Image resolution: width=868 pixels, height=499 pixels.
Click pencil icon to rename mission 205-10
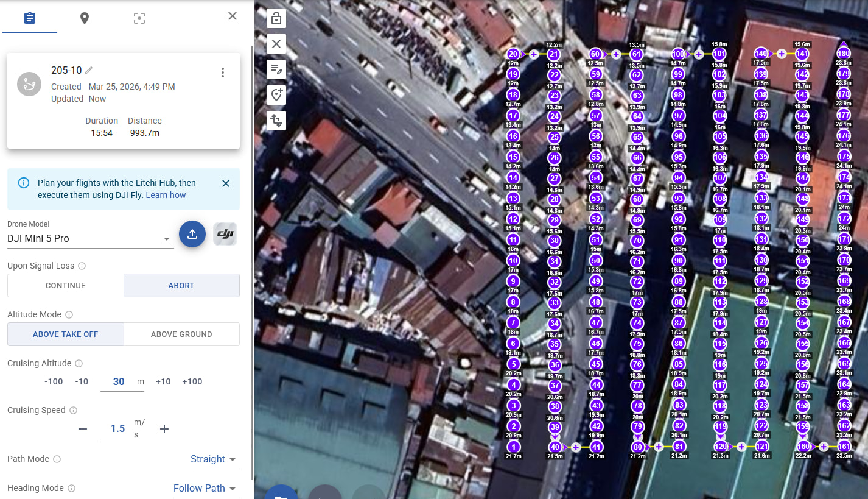click(89, 70)
